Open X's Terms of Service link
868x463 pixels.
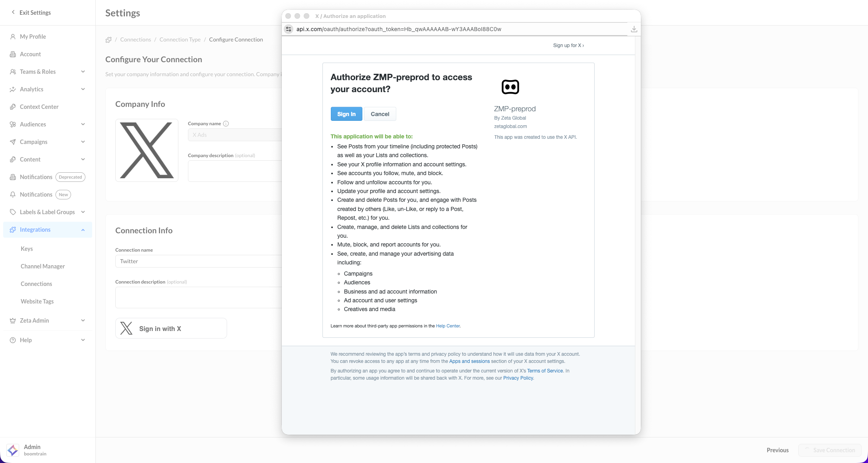pos(545,371)
